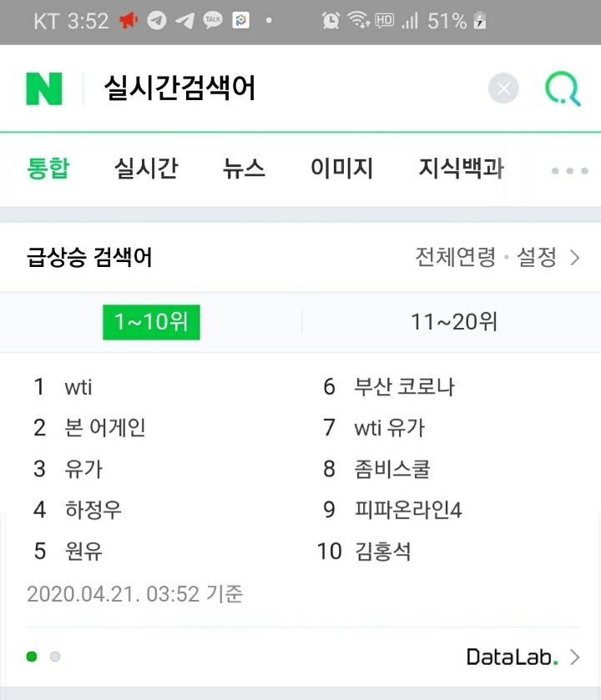Tap the red megaphone notification icon
The image size is (601, 700).
129,20
